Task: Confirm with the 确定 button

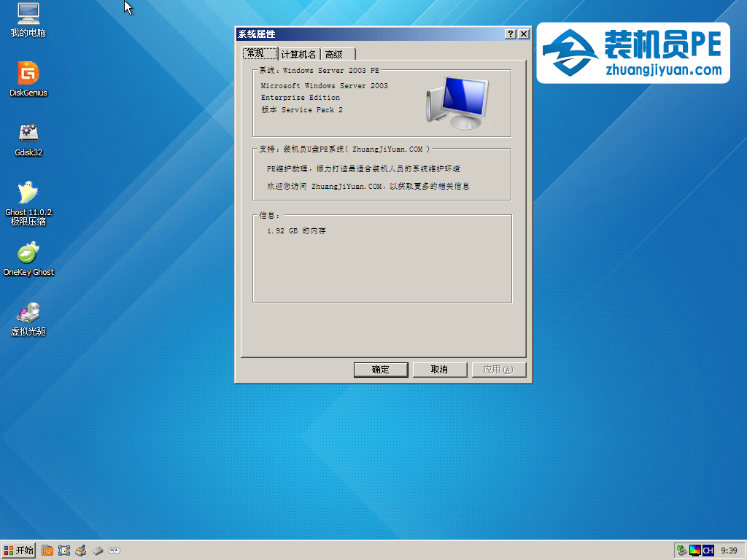Action: (x=381, y=370)
